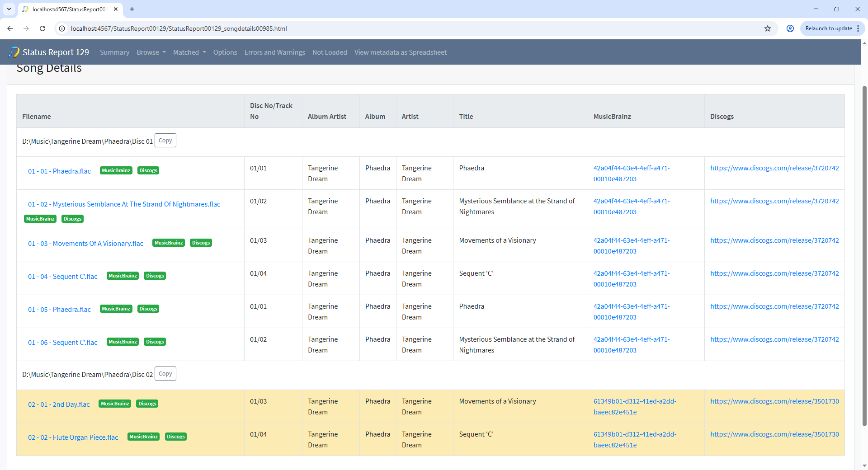868x470 pixels.
Task: Open the Options page
Action: click(225, 52)
